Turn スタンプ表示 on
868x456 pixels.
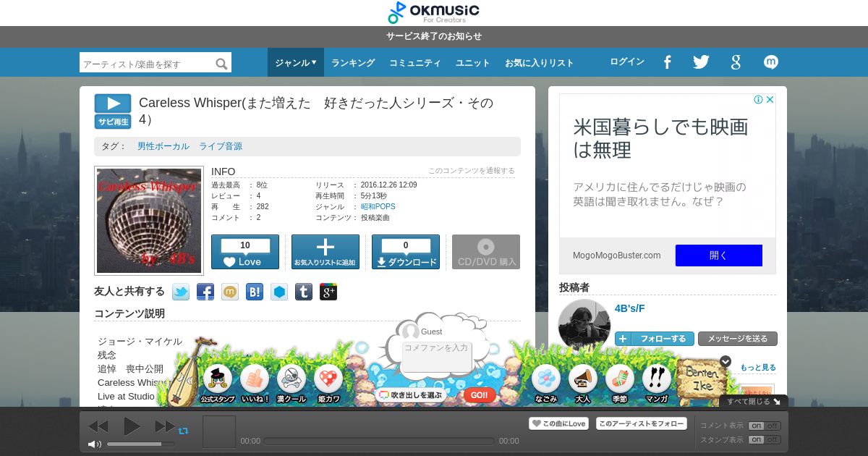[757, 439]
